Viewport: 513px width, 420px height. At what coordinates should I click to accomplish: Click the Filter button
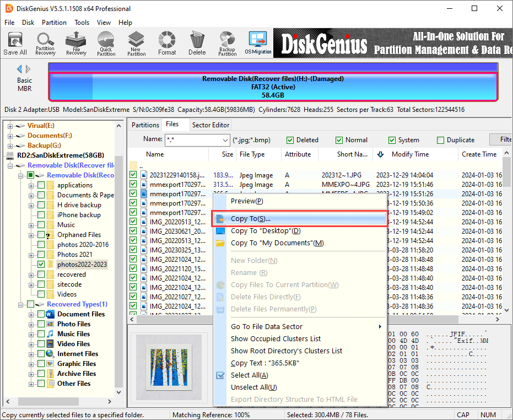point(501,139)
